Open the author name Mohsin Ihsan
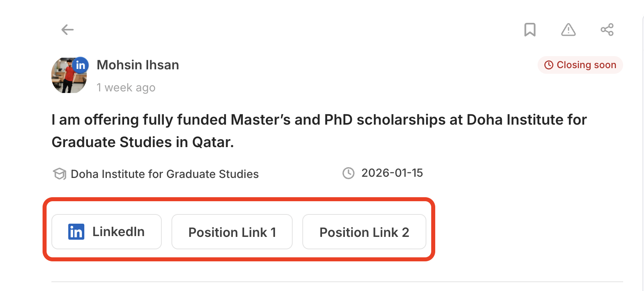Screen dimensions: 644x291 click(x=138, y=65)
